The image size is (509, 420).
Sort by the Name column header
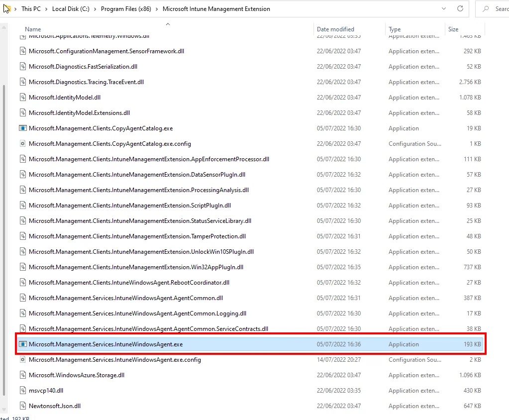[x=33, y=29]
